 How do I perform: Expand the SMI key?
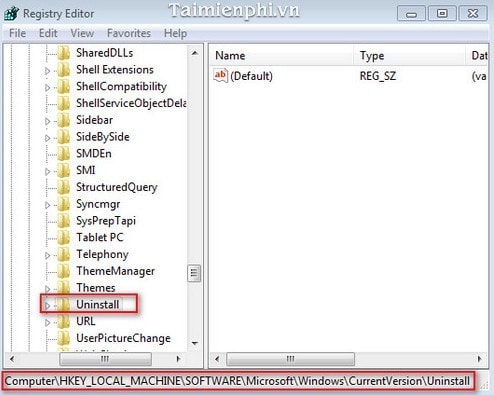click(48, 171)
